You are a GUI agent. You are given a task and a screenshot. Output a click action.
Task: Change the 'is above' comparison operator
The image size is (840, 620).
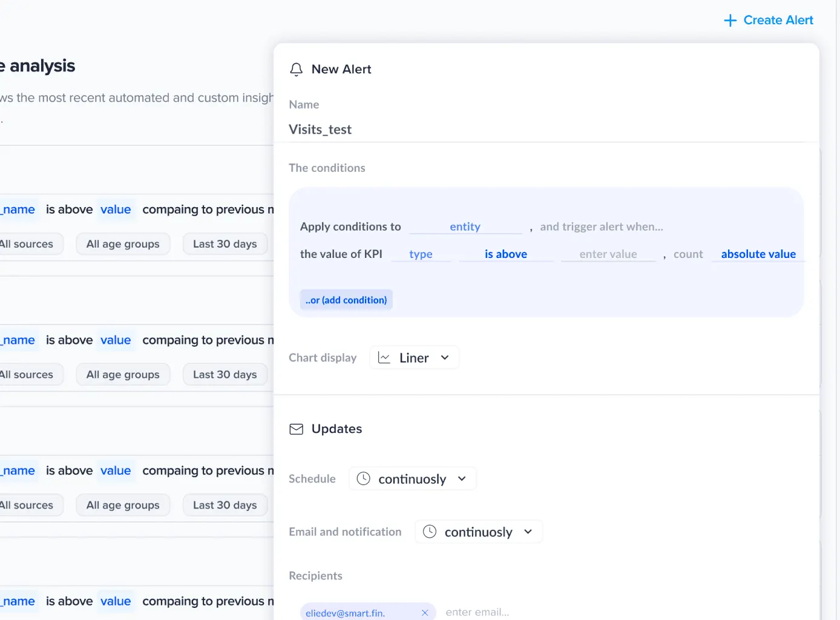pyautogui.click(x=506, y=254)
